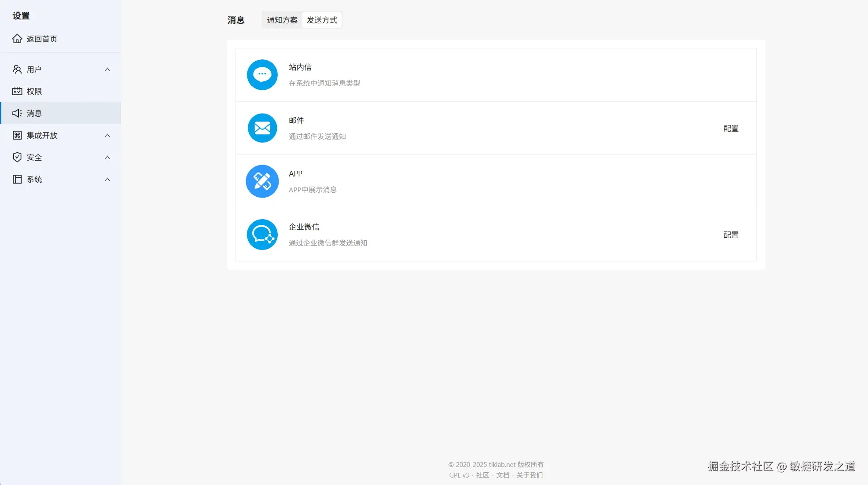Open the 文档 footer link

coord(502,475)
